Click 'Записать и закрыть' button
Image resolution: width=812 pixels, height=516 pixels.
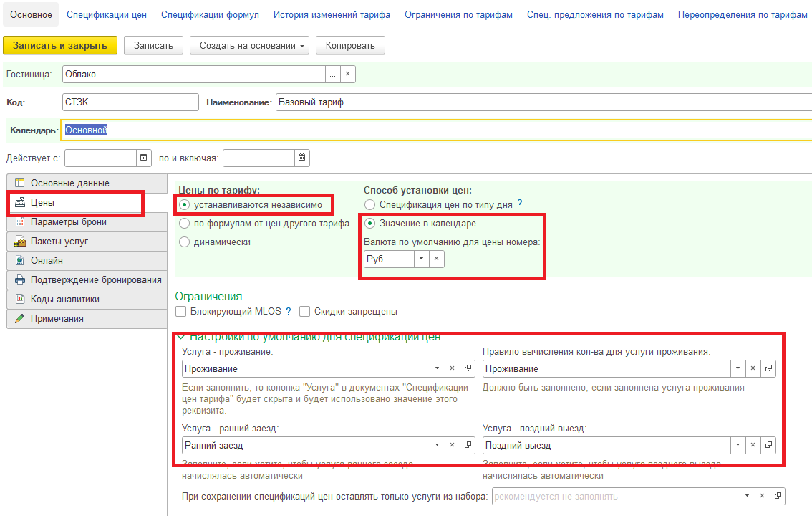click(x=60, y=46)
